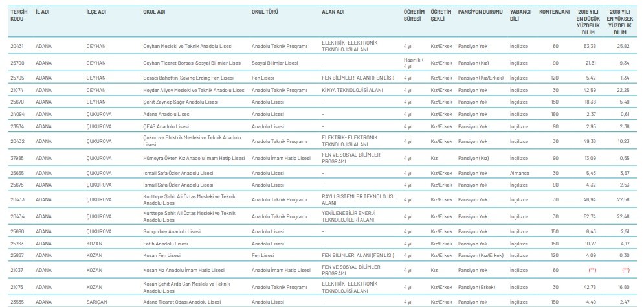Click the OKUL TÜRÜ column header
Screen dimensions: 644x307
point(265,12)
